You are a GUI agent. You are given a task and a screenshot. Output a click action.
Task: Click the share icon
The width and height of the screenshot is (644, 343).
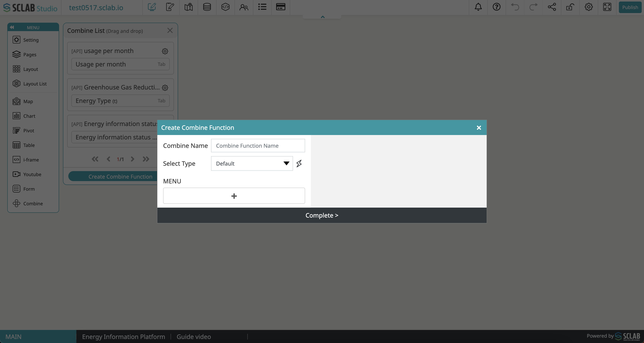552,7
